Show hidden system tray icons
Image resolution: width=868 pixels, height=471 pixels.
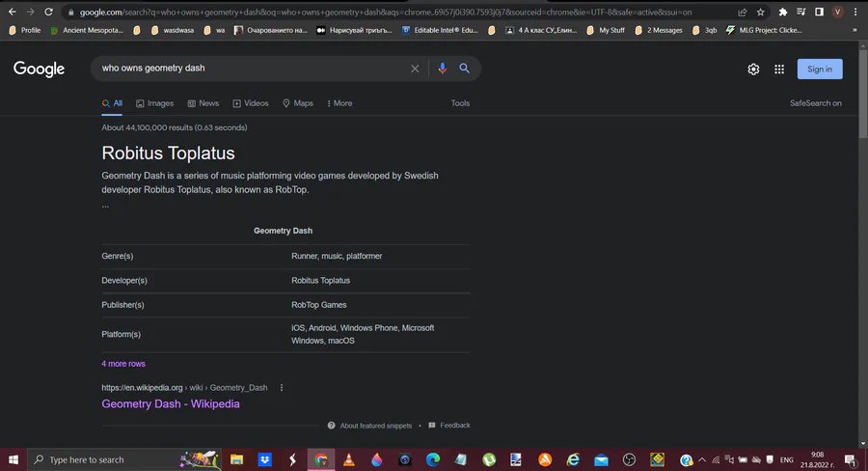pyautogui.click(x=702, y=459)
